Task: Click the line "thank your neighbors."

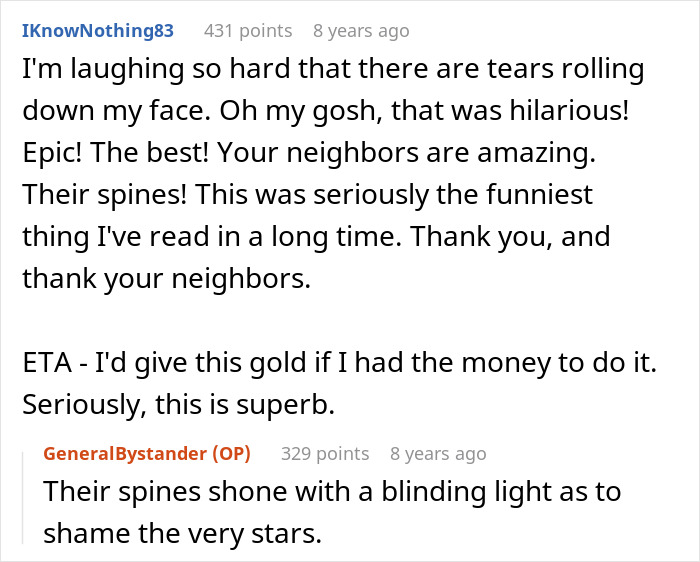Action: pos(167,281)
